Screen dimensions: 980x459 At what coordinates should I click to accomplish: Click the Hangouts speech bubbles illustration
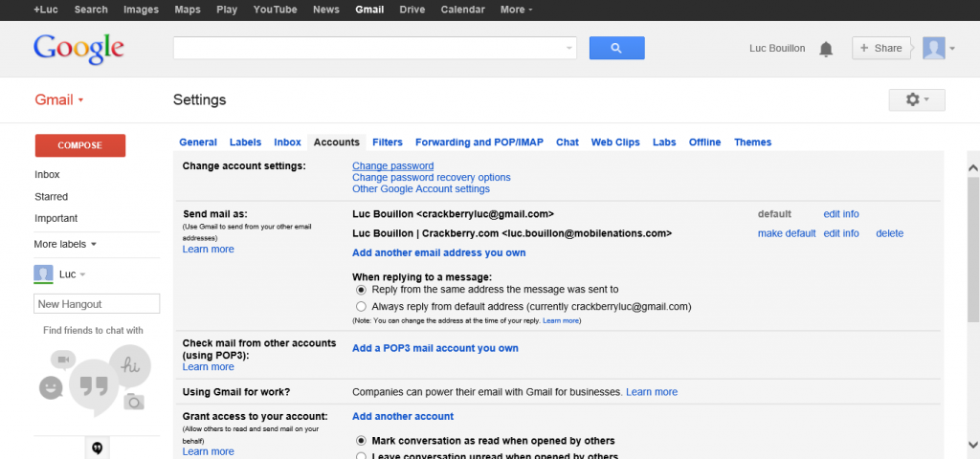coord(96,380)
